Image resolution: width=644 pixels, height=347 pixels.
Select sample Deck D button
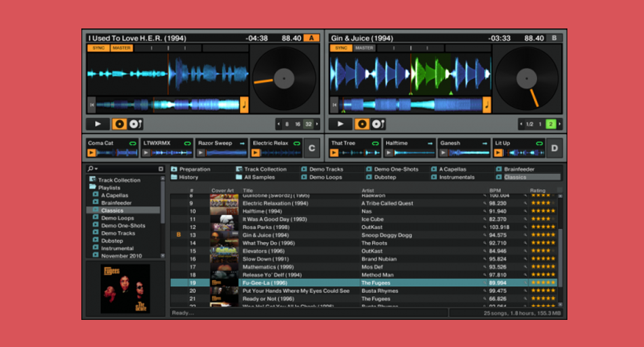click(x=555, y=148)
